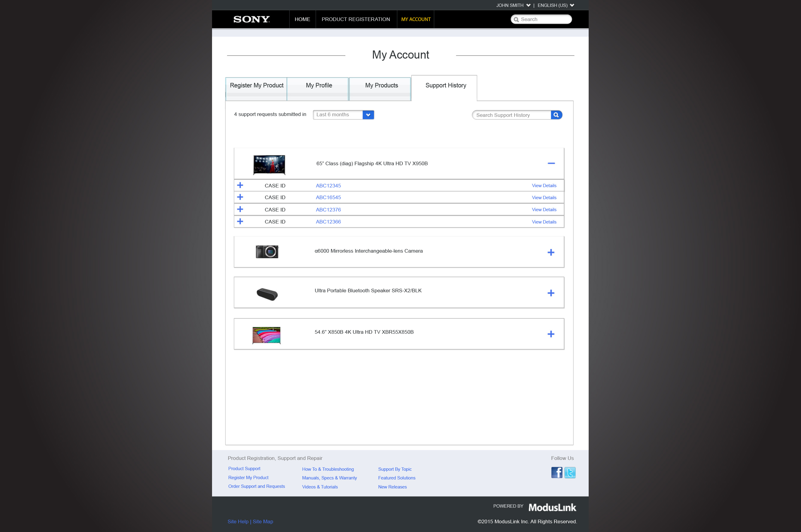Open Site Help link

(x=238, y=521)
